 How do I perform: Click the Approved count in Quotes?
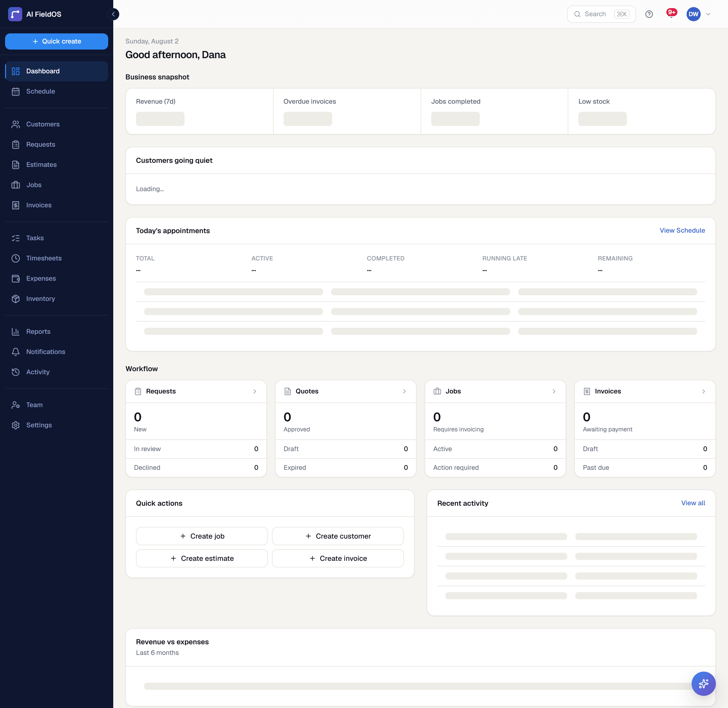[287, 417]
